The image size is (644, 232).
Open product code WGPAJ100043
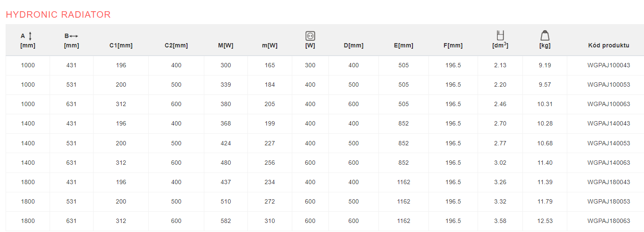[x=609, y=66]
